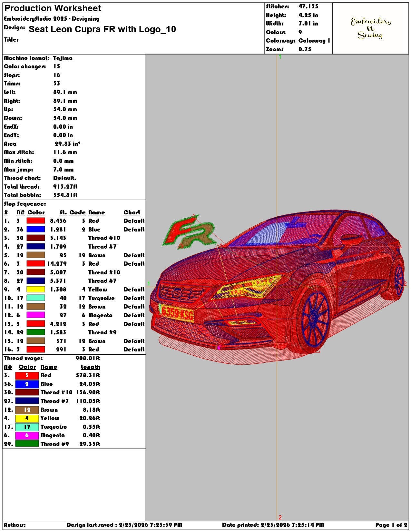Screen dimensions: 411x532
Task: Click the width value '7.01 in'
Action: [308, 24]
